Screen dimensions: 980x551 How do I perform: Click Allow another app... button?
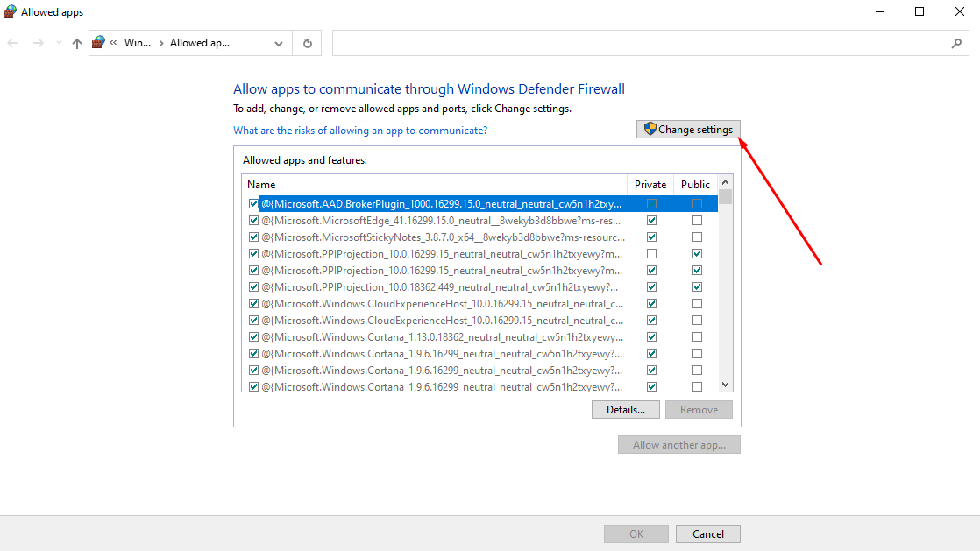(x=679, y=445)
